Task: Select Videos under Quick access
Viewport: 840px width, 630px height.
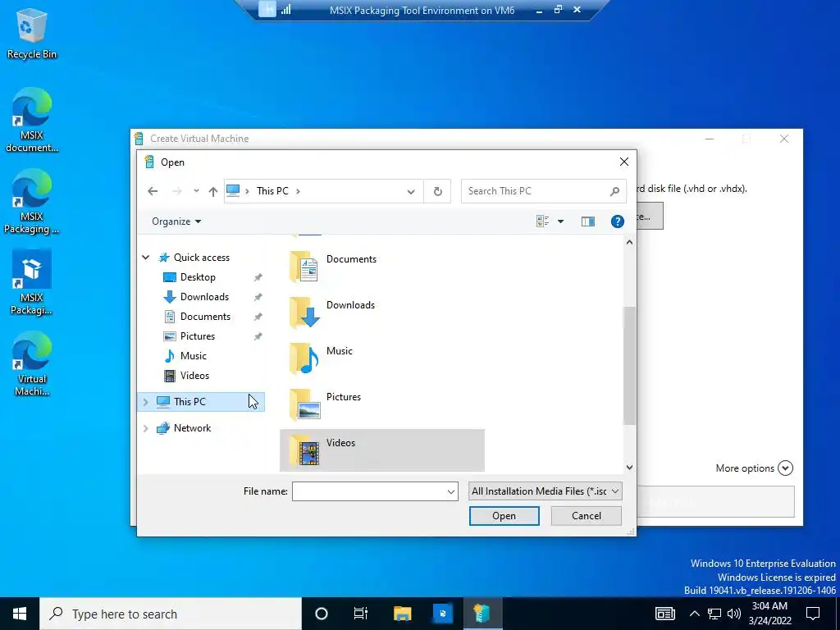Action: (194, 376)
